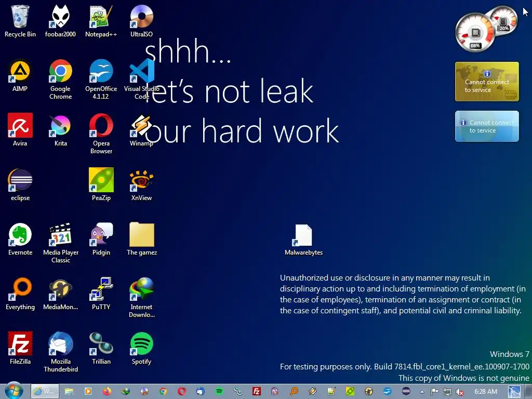Open Spotify from the taskbar
The image size is (532, 399).
219,391
